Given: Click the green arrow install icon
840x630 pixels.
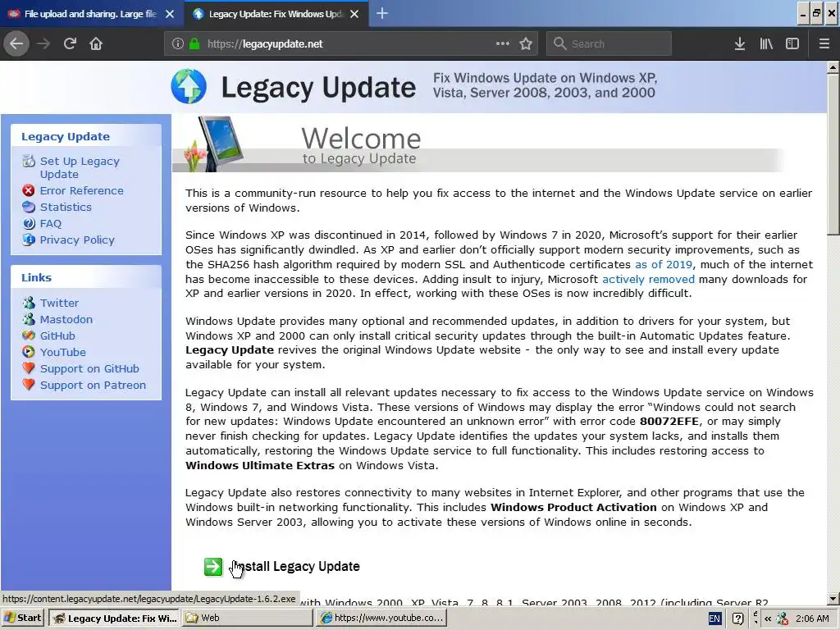Looking at the screenshot, I should coord(213,567).
